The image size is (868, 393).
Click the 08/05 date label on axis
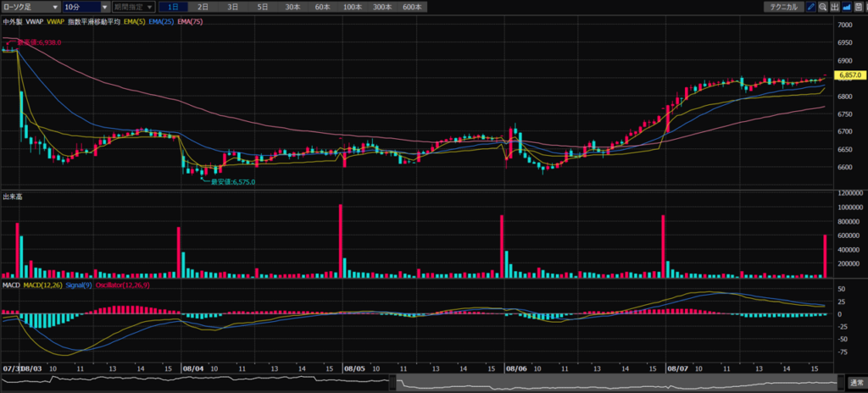353,368
